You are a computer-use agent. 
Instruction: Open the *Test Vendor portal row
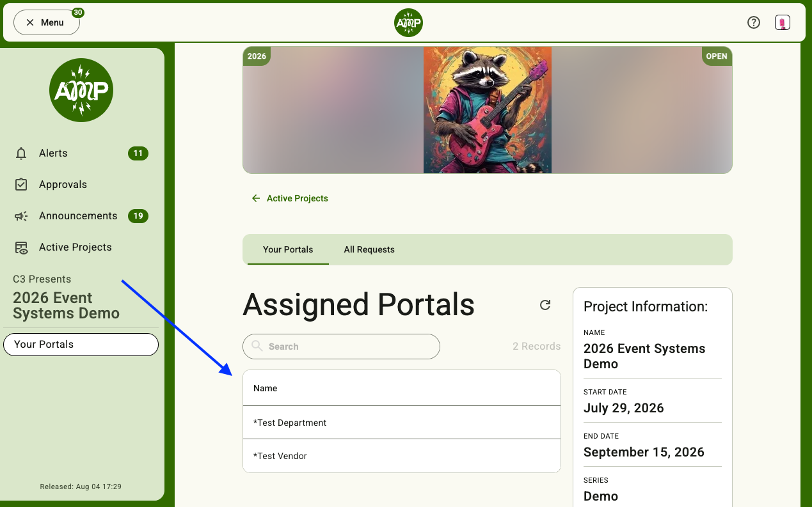(402, 456)
